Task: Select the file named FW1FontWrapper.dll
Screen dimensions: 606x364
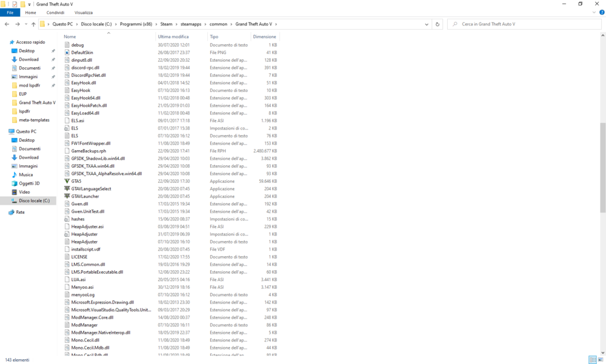Action: [91, 144]
